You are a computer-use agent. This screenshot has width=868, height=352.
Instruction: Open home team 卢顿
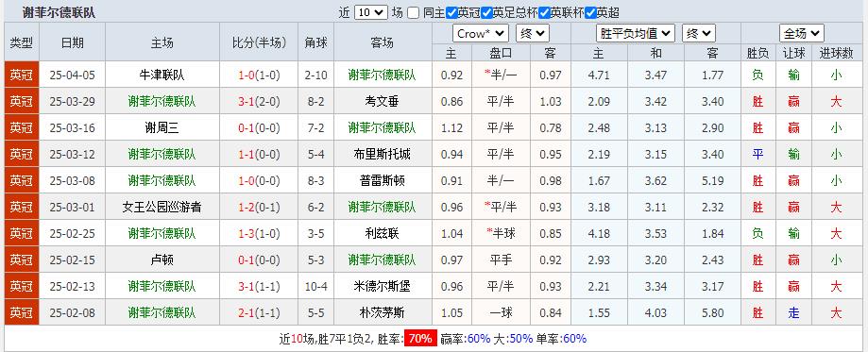coord(162,260)
